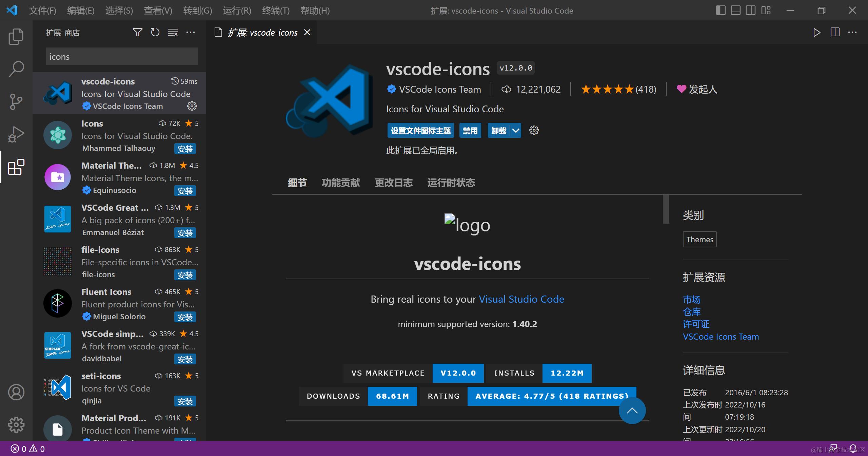Filter extensions using the funnel icon
868x456 pixels.
point(138,32)
